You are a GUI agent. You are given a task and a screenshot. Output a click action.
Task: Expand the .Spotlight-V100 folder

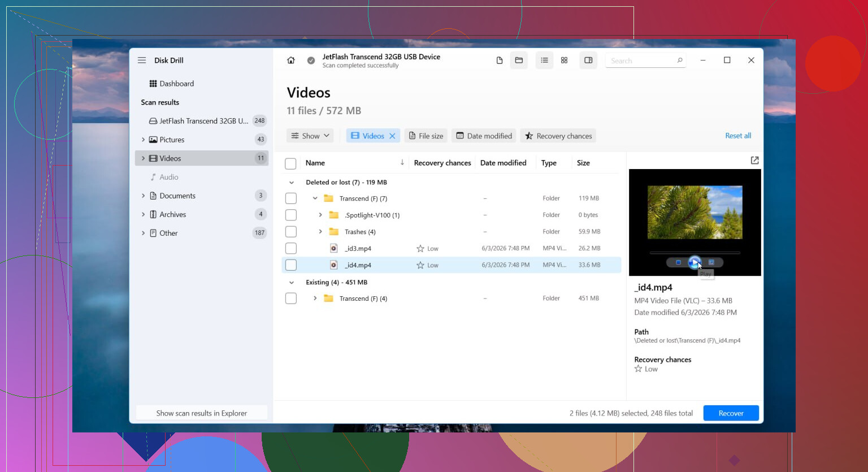pos(320,215)
